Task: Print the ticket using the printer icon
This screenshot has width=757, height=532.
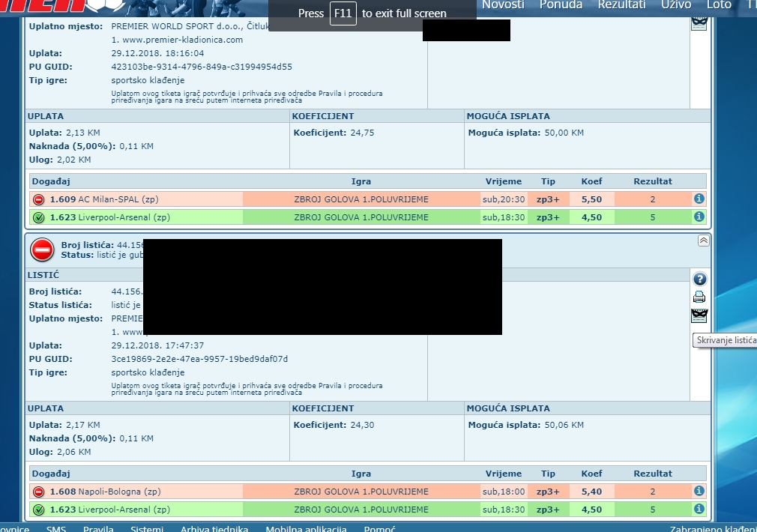Action: [699, 297]
